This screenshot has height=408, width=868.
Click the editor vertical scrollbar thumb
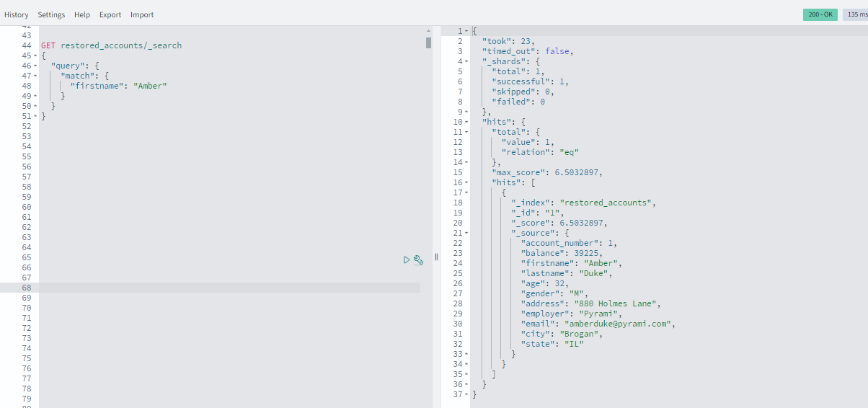pos(428,43)
